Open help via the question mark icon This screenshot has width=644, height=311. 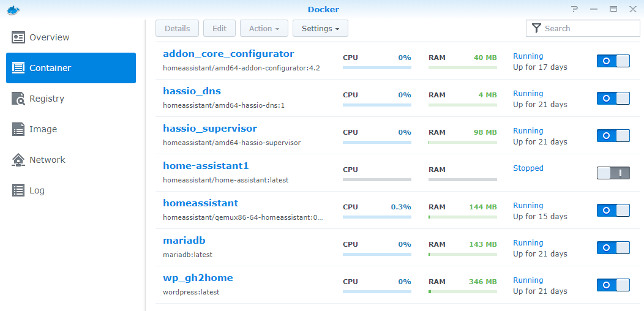(575, 9)
